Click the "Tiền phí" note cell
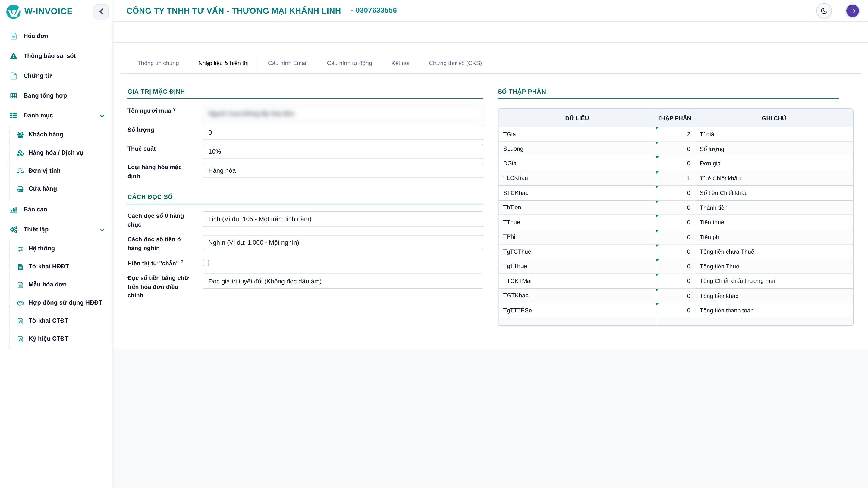The width and height of the screenshot is (868, 488). tap(774, 237)
